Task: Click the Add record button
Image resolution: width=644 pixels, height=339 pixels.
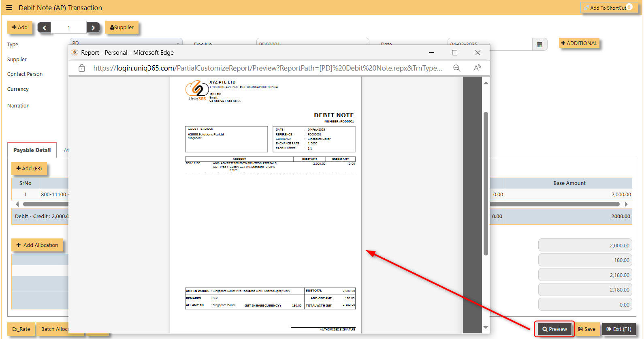Action: point(20,27)
